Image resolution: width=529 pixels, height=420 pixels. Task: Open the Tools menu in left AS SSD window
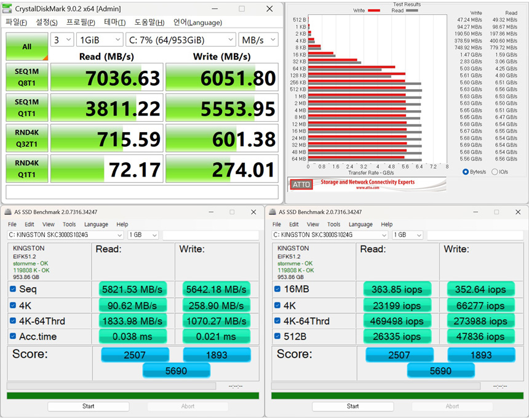[x=69, y=224]
